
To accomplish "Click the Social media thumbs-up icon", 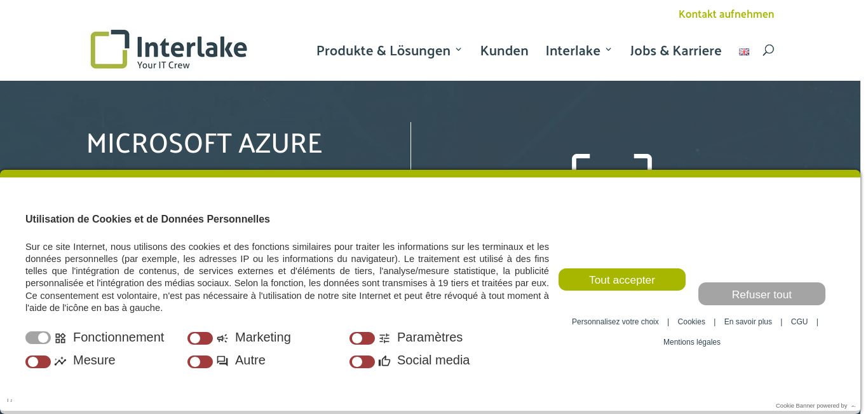I will coord(384,361).
